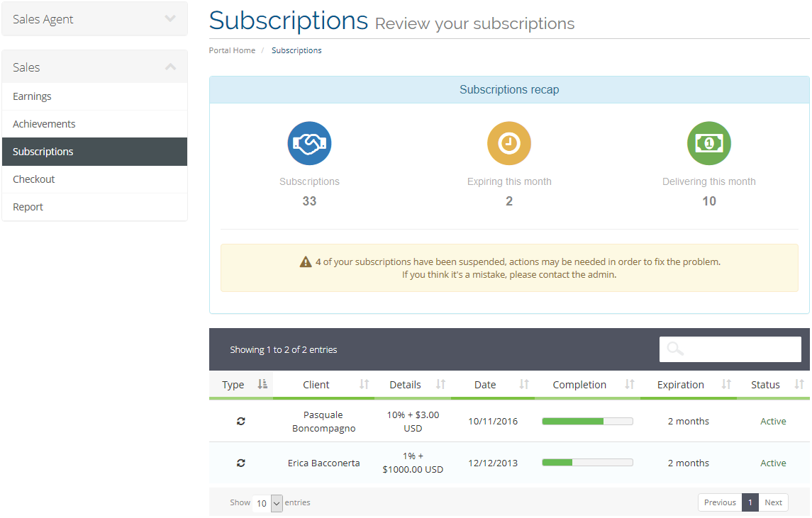Click the Previous pagination button
The image size is (812, 518).
pyautogui.click(x=720, y=502)
